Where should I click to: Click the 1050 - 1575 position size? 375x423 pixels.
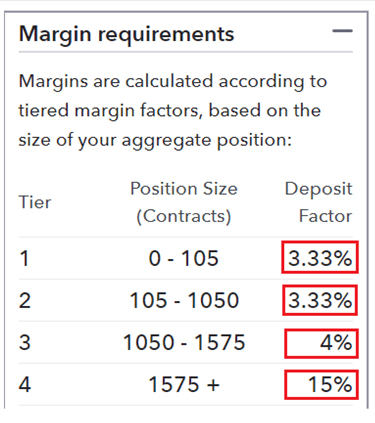(x=184, y=342)
